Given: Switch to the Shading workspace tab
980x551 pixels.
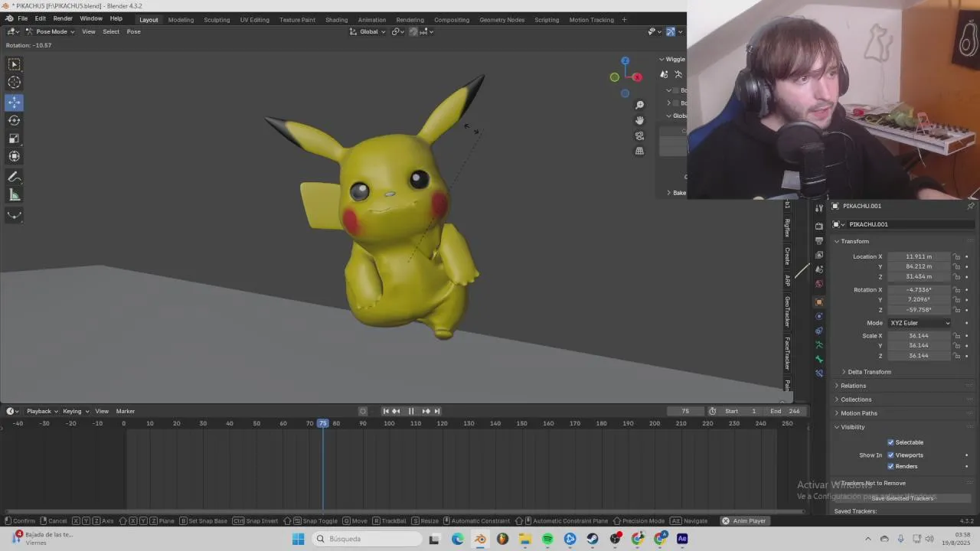Looking at the screenshot, I should point(336,20).
